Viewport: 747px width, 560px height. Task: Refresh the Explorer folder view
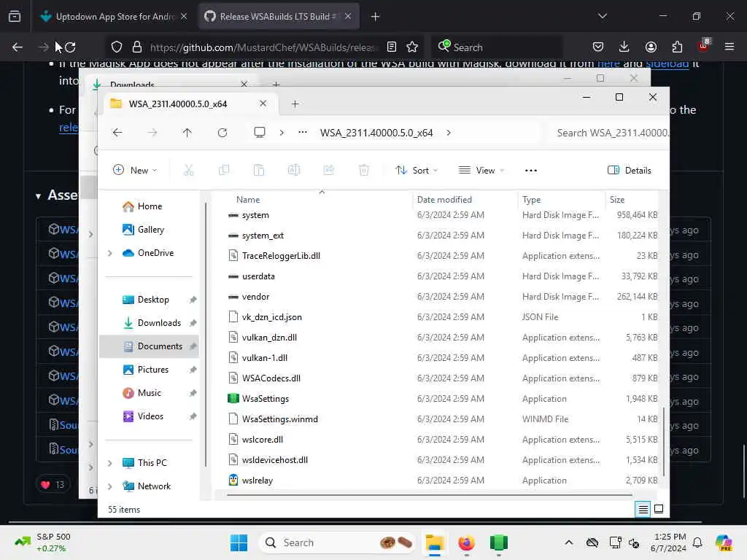coord(222,133)
